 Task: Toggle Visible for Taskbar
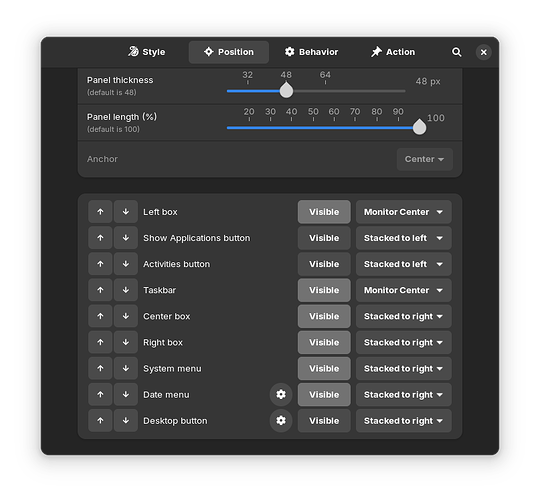(324, 290)
